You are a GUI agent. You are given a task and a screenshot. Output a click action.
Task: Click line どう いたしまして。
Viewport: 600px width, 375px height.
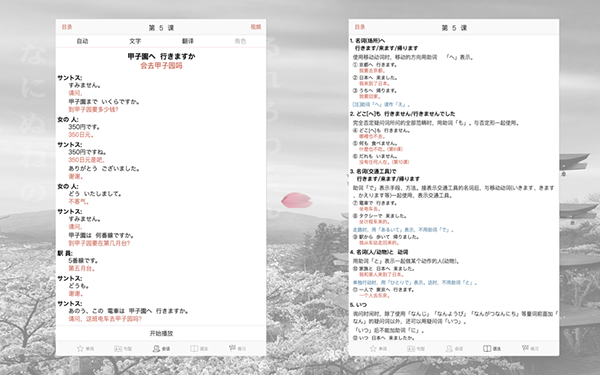point(95,194)
